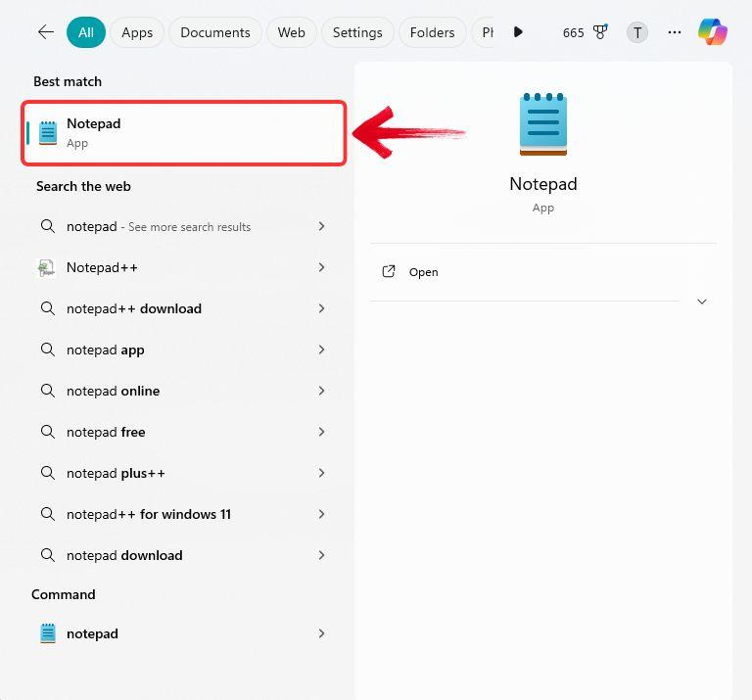Click the large Notepad icon in preview pane
752x700 pixels.
[x=543, y=124]
